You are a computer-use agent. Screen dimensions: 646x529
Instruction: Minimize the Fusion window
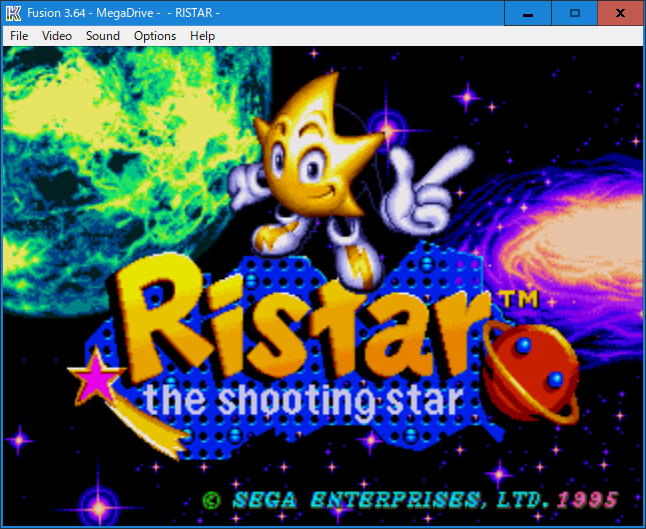528,14
